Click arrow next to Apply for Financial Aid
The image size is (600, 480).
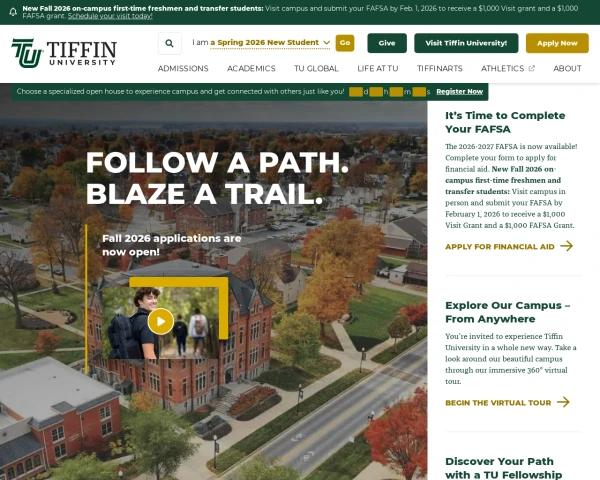point(567,246)
